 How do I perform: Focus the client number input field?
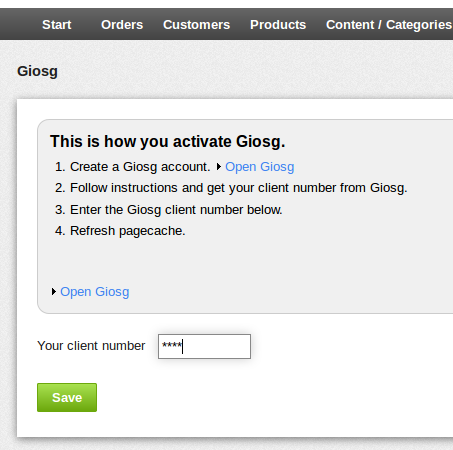tap(204, 346)
